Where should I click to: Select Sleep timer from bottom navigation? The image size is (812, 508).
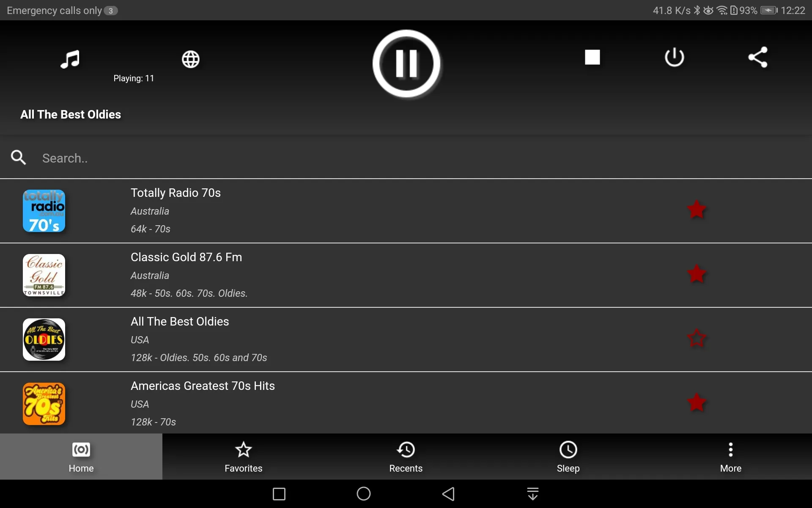(568, 457)
